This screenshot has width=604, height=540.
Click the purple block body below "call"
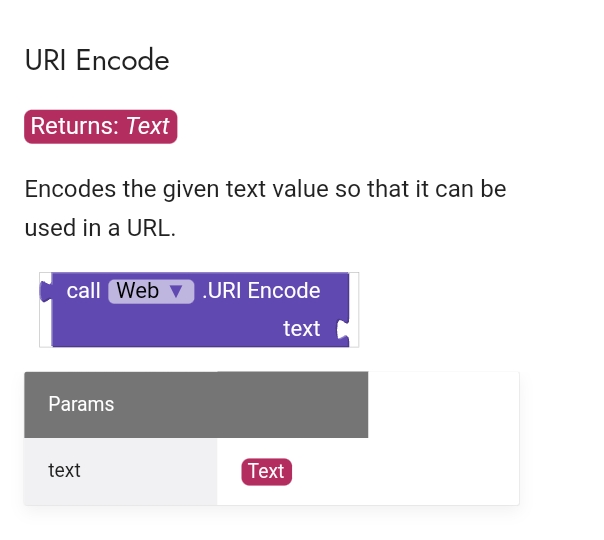point(150,329)
